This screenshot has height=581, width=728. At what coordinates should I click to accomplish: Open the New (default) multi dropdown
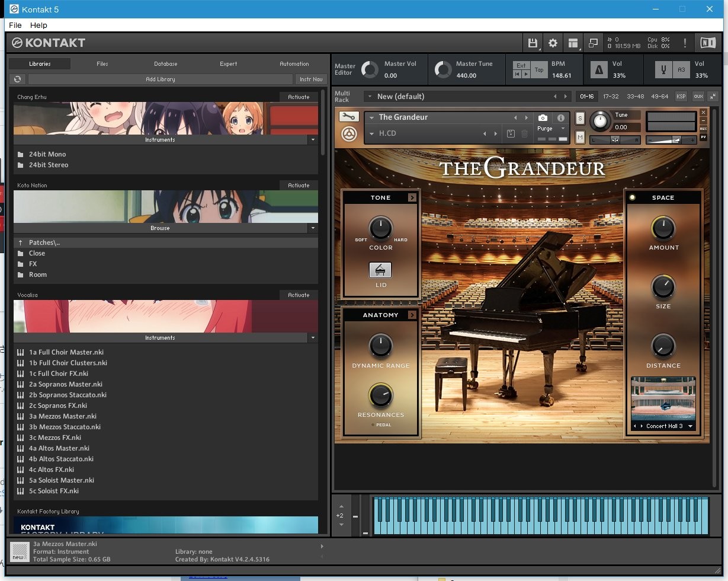370,97
